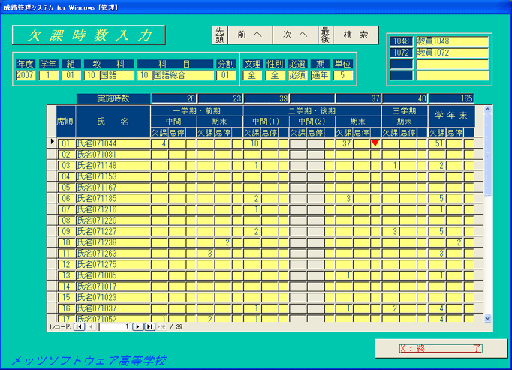The width and height of the screenshot is (512, 370).
Task: Click the 期 field showing 通年
Action: tap(320, 75)
